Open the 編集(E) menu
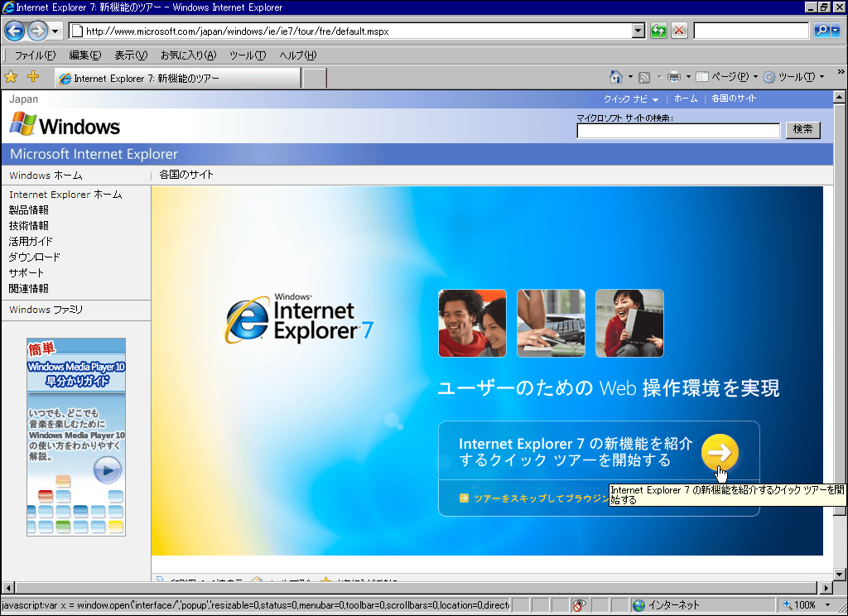848x616 pixels. (x=85, y=55)
